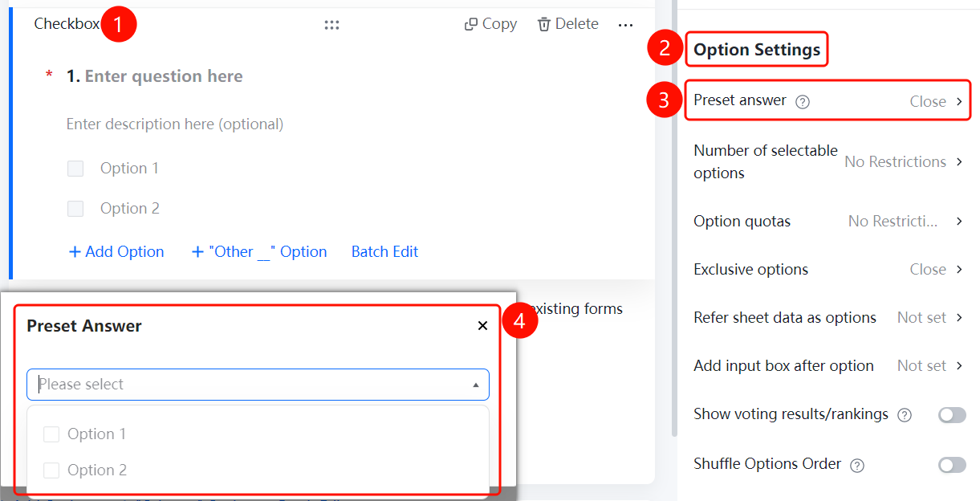The height and width of the screenshot is (501, 980).
Task: Click the optional description field
Action: 175,124
